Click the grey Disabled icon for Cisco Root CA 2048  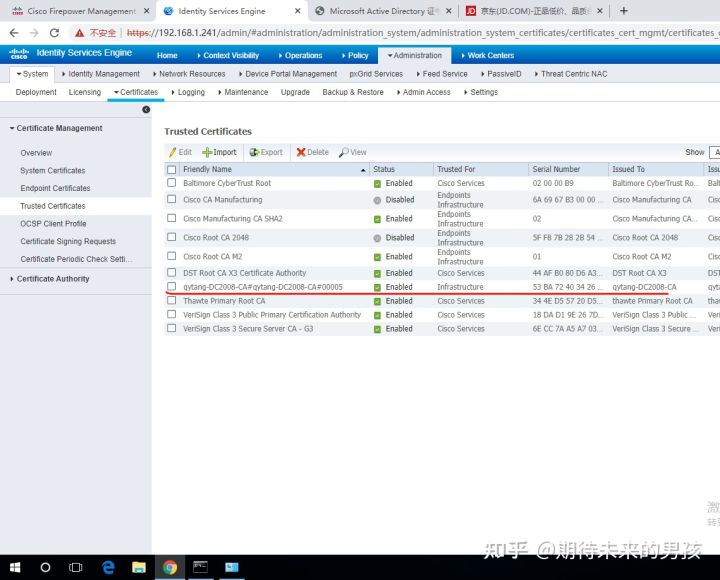pos(377,238)
